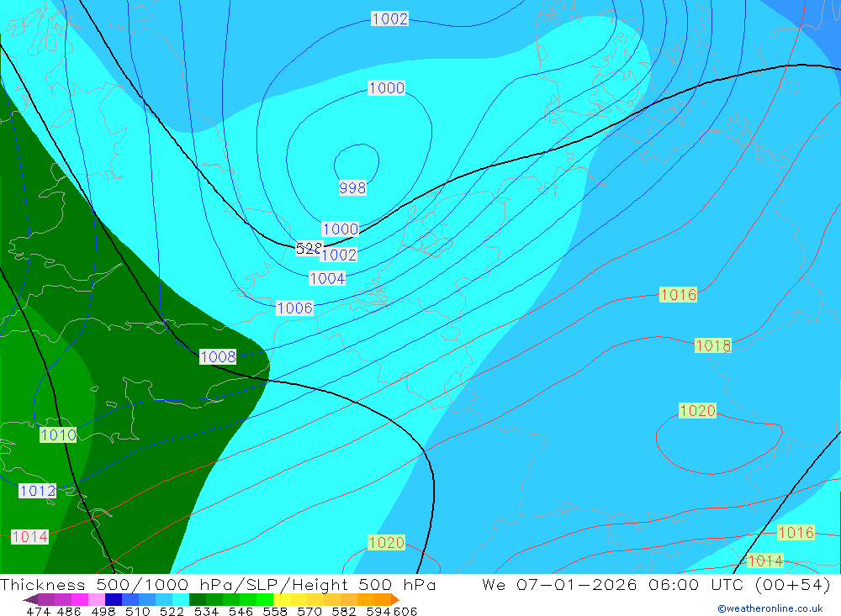Image resolution: width=841 pixels, height=616 pixels.
Task: Select the black 528 thickness contour label
Action: (x=309, y=248)
